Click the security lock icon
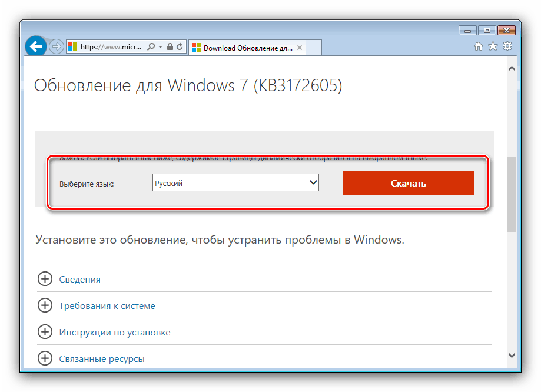The image size is (541, 392). 170,46
